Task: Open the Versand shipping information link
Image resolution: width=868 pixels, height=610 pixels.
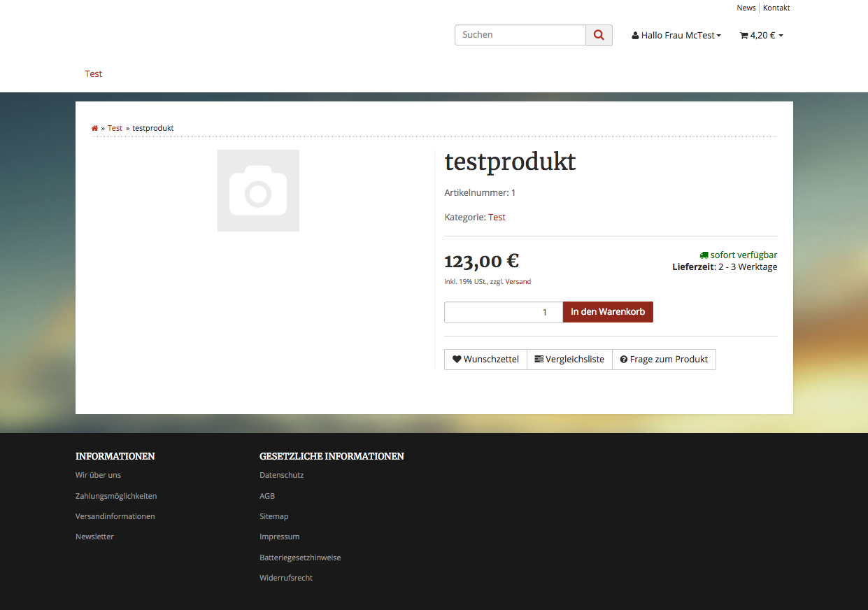Action: (518, 281)
